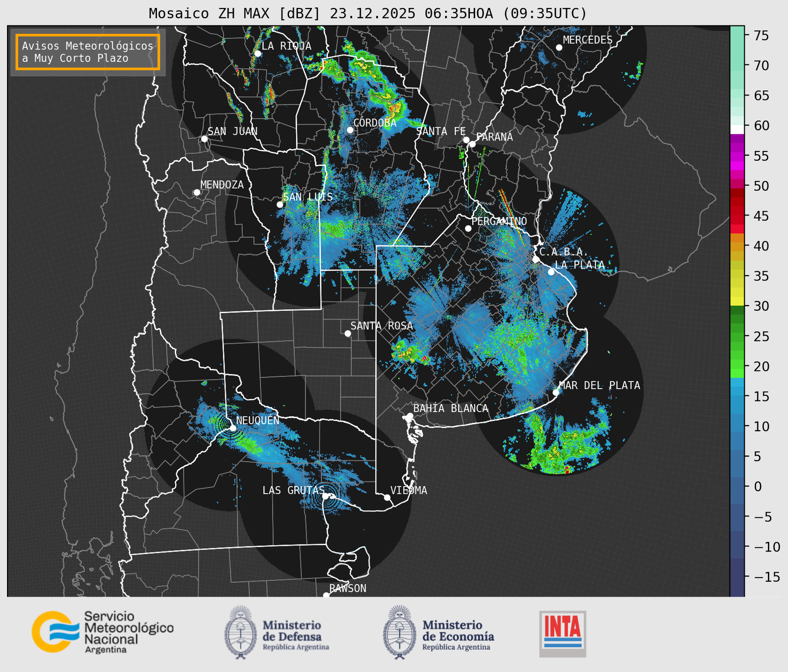
Task: Click the Ministerio de Defensa coat of arms
Action: (x=241, y=632)
